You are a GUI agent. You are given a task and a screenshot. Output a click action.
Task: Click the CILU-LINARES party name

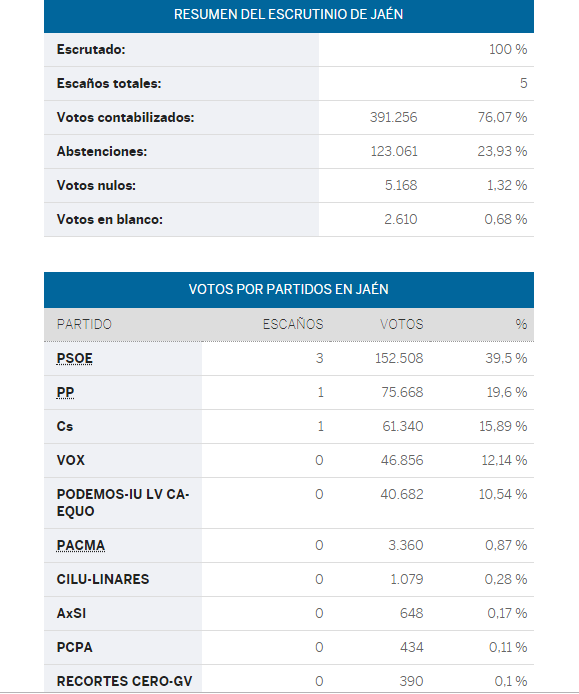click(x=103, y=579)
